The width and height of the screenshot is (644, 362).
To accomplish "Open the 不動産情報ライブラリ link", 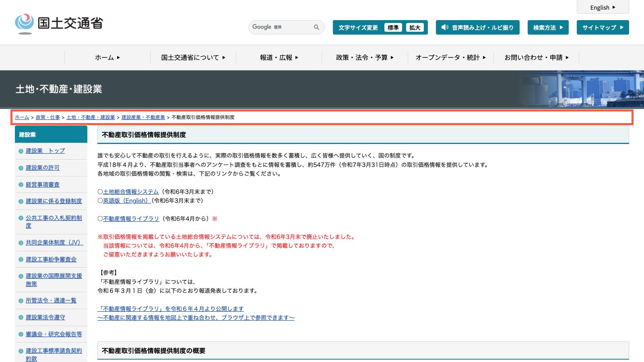I will pos(131,219).
